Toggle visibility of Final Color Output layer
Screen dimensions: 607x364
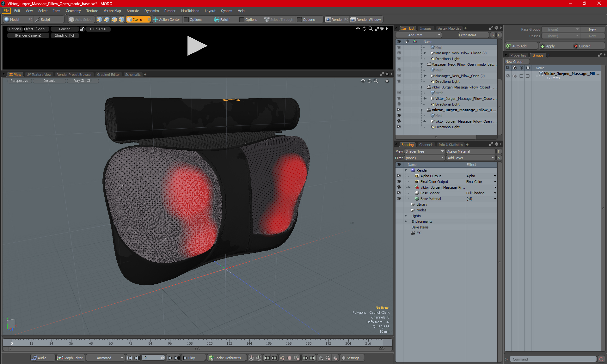click(399, 182)
